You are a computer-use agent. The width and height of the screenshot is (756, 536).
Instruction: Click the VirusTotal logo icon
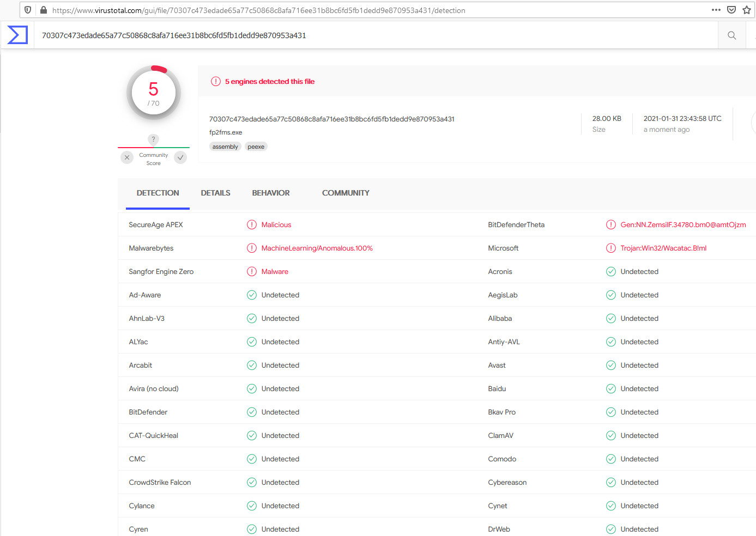click(x=17, y=35)
